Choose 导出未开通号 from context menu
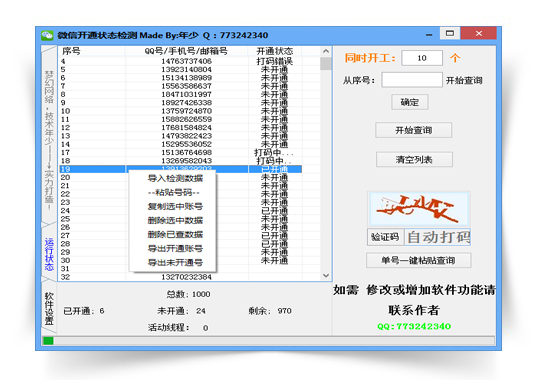The height and width of the screenshot is (380, 539). (175, 262)
